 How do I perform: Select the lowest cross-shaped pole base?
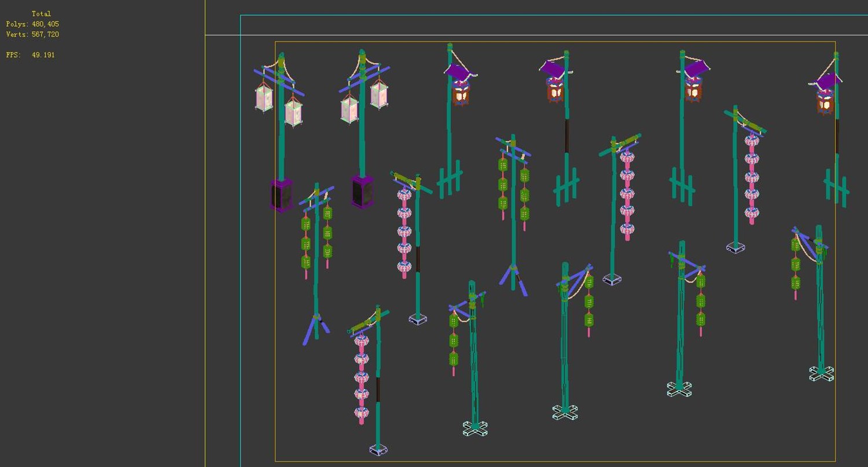tap(475, 428)
